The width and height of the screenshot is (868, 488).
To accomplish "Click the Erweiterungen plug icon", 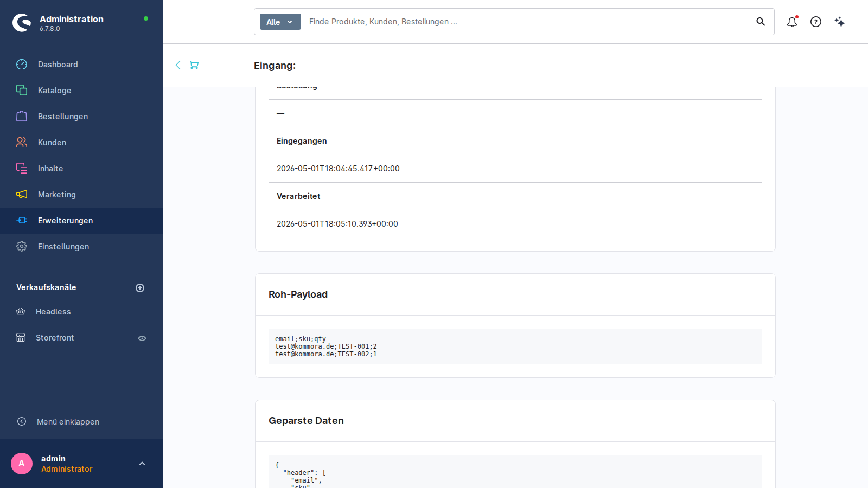I will 22,221.
